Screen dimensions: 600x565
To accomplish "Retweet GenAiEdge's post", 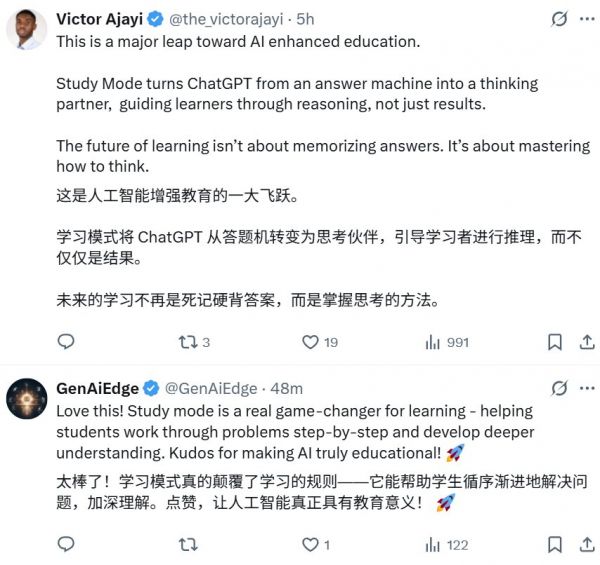I will [187, 545].
